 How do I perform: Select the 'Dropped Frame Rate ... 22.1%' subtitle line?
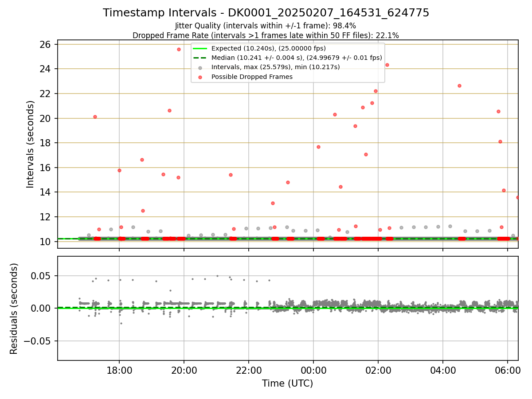coord(266,35)
